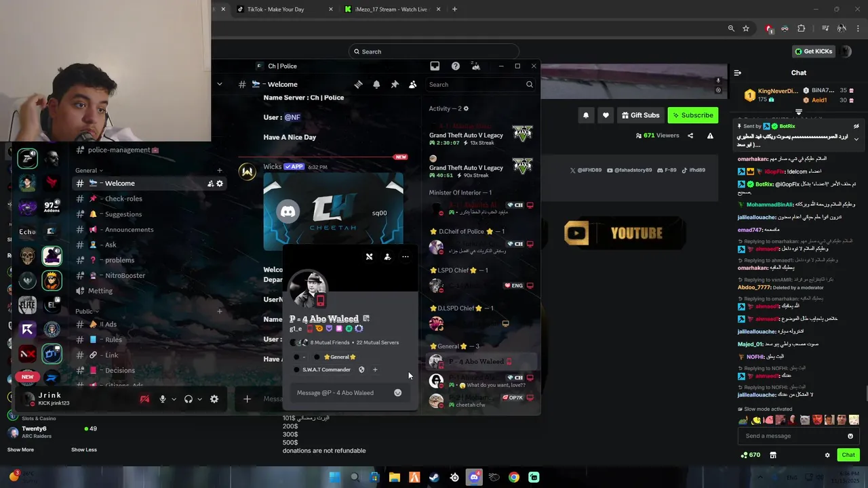The height and width of the screenshot is (488, 868).
Task: Select P - 4 Abo Waleed in member list
Action: pos(481,361)
